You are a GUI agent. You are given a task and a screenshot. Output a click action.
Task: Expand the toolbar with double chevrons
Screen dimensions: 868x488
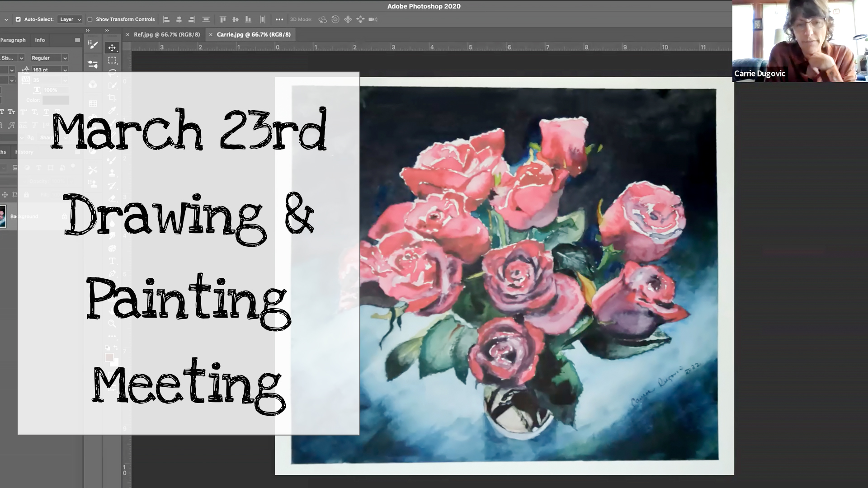click(x=107, y=31)
